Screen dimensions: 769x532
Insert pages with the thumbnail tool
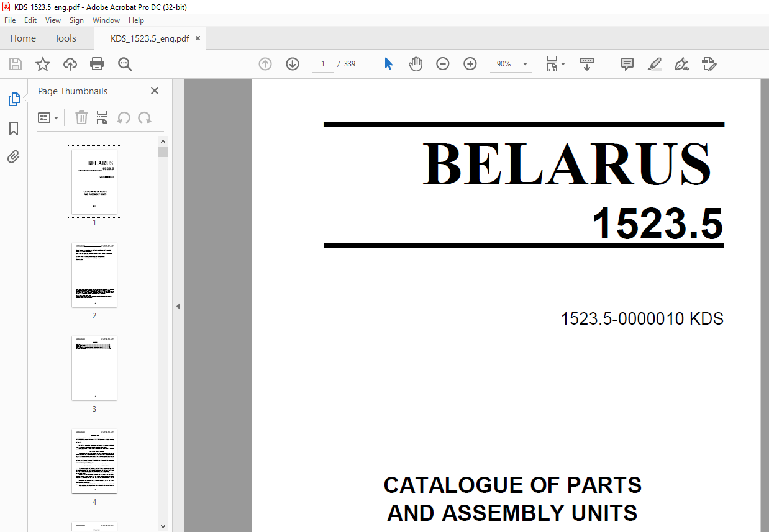(102, 117)
